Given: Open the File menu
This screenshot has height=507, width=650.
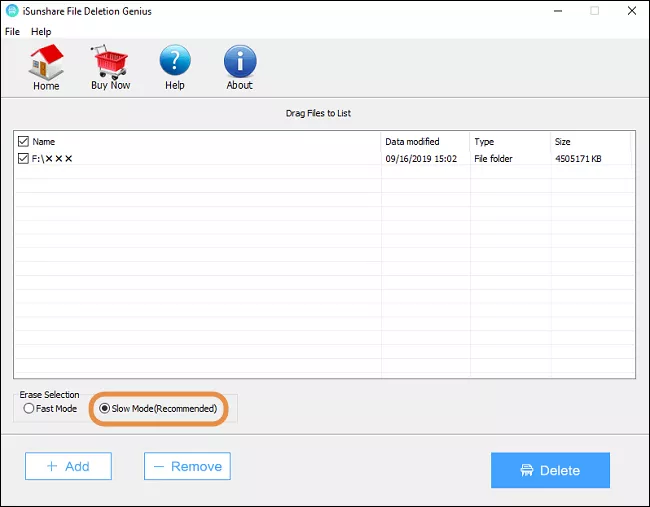Looking at the screenshot, I should (12, 32).
